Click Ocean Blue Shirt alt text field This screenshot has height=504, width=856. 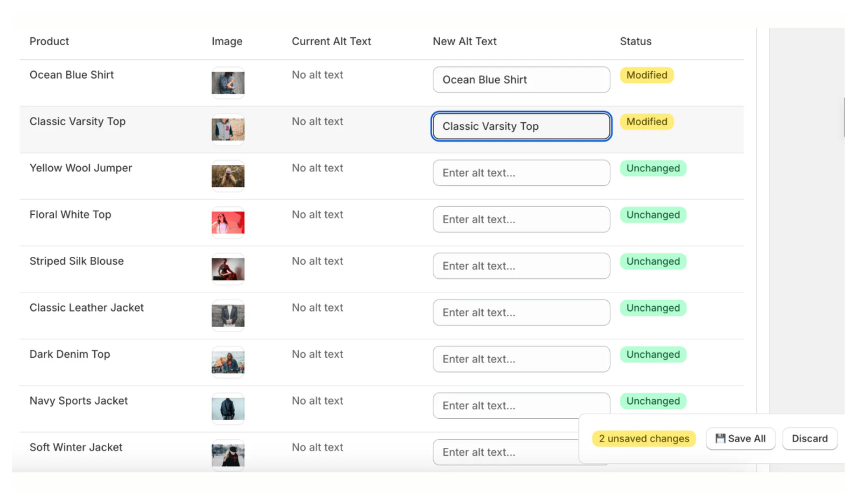click(521, 79)
